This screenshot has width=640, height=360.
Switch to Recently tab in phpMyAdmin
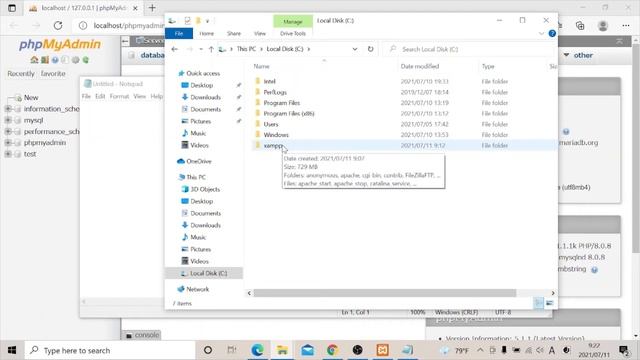[x=21, y=73]
